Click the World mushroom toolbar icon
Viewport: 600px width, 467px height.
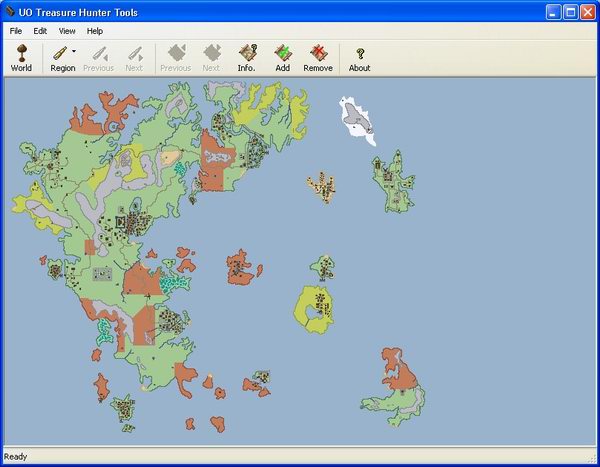click(21, 58)
